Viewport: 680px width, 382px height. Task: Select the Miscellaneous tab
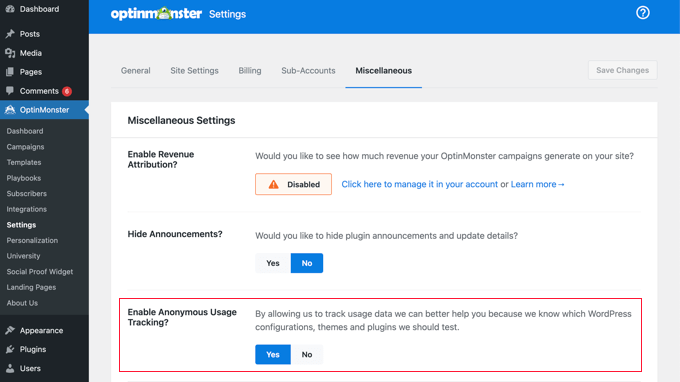coord(383,71)
